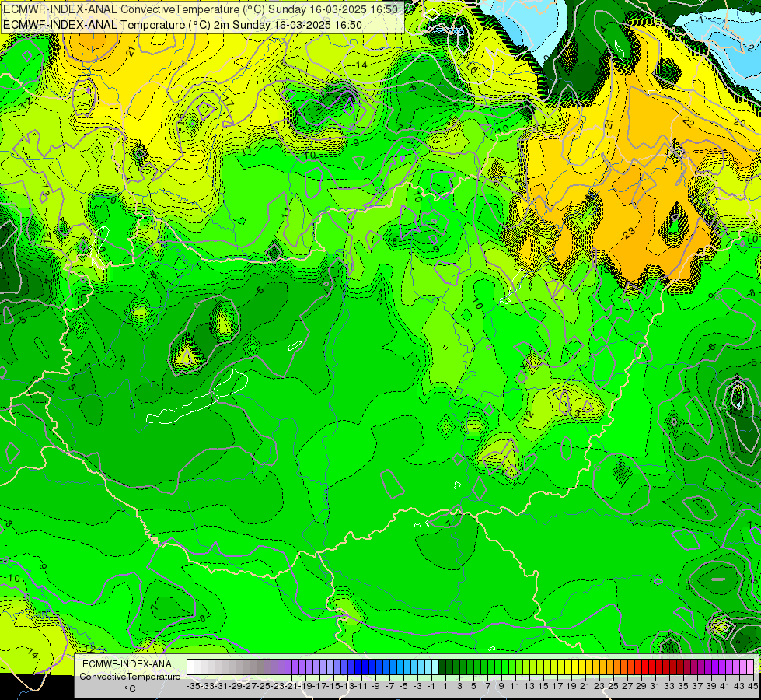Click the '7' legend scale value
The height and width of the screenshot is (700, 761).
click(x=487, y=686)
